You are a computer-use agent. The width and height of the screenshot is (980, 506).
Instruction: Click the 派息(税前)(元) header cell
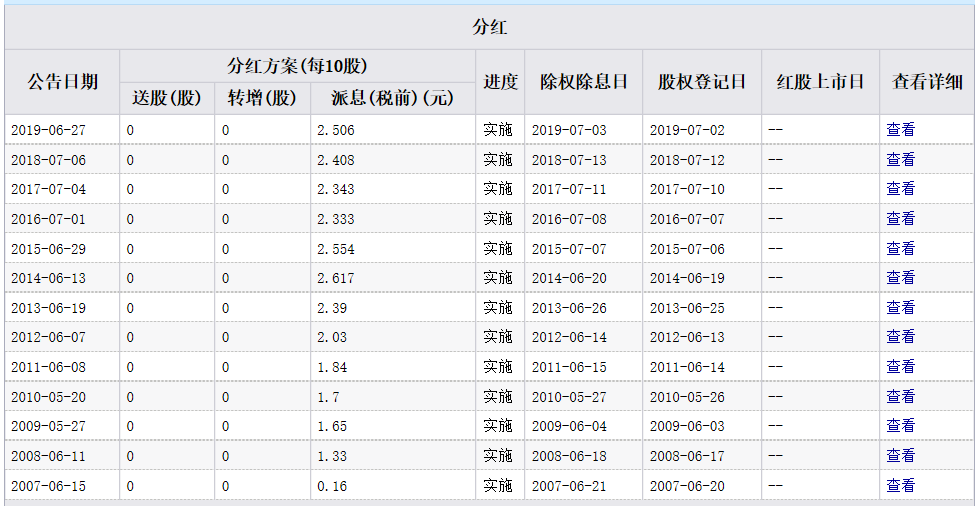click(392, 98)
